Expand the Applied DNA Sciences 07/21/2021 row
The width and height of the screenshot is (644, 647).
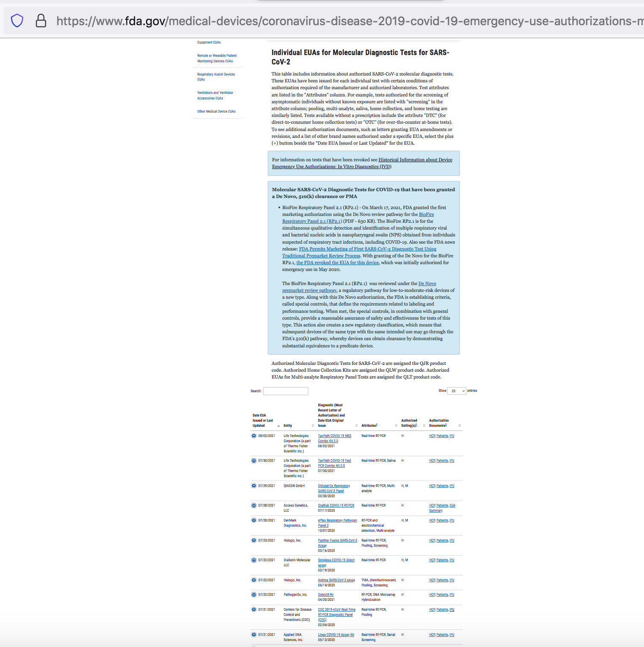click(254, 635)
